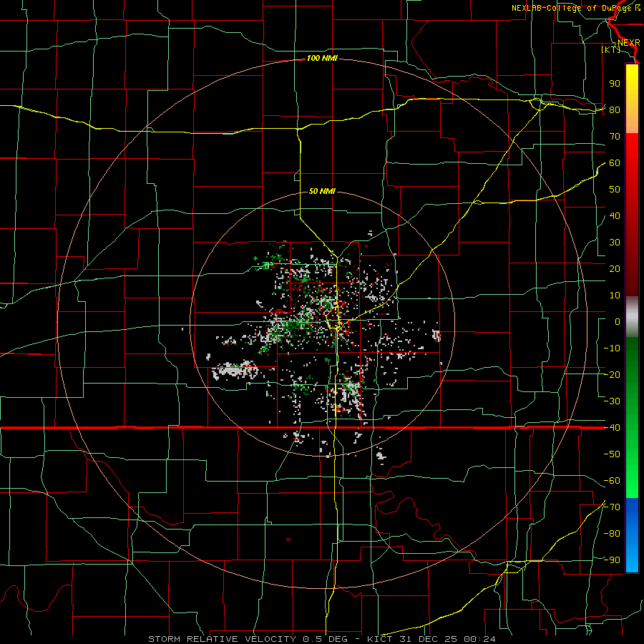Click the 40 knot scale label
This screenshot has height=644, width=644.
615,216
